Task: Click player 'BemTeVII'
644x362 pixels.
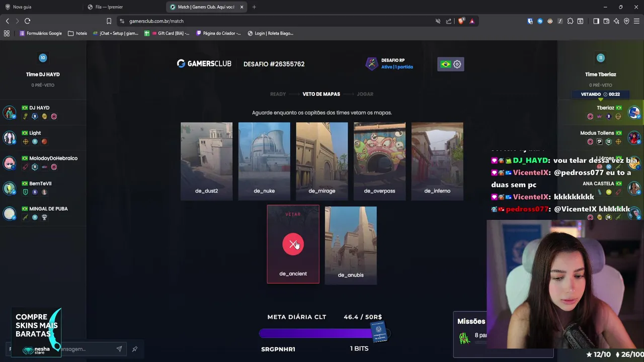Action: pos(40,184)
